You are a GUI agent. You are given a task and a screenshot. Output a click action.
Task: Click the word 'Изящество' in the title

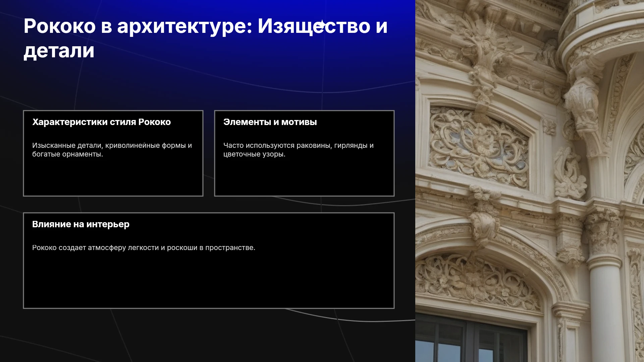pos(314,26)
